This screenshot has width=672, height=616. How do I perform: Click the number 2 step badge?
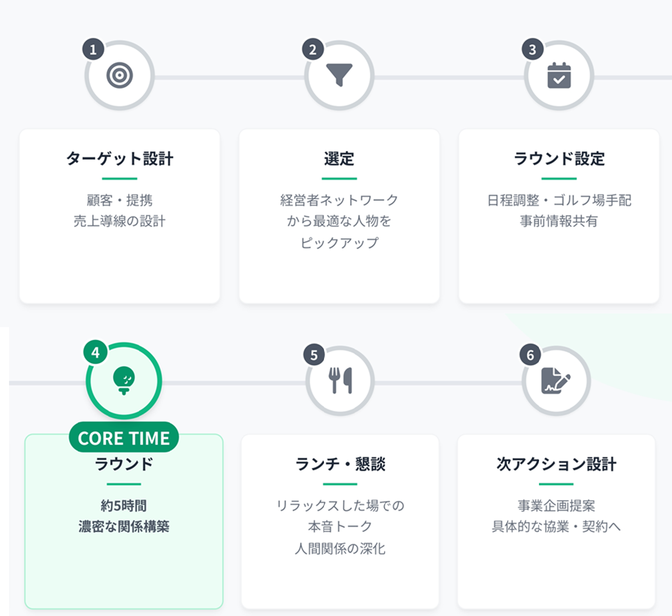313,50
